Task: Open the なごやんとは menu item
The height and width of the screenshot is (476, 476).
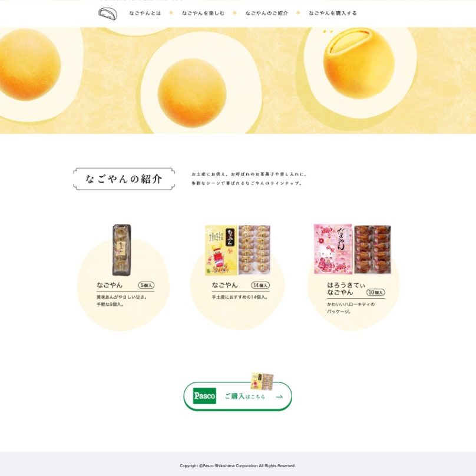Action: [x=145, y=13]
